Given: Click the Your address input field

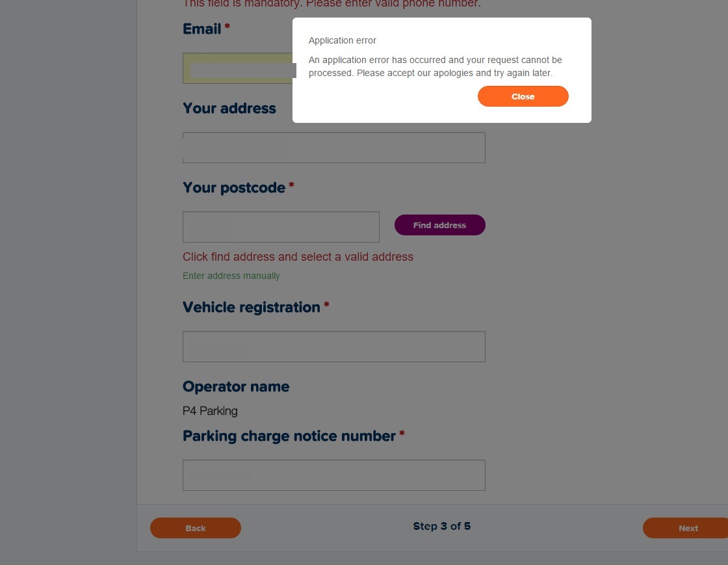Looking at the screenshot, I should 333,147.
